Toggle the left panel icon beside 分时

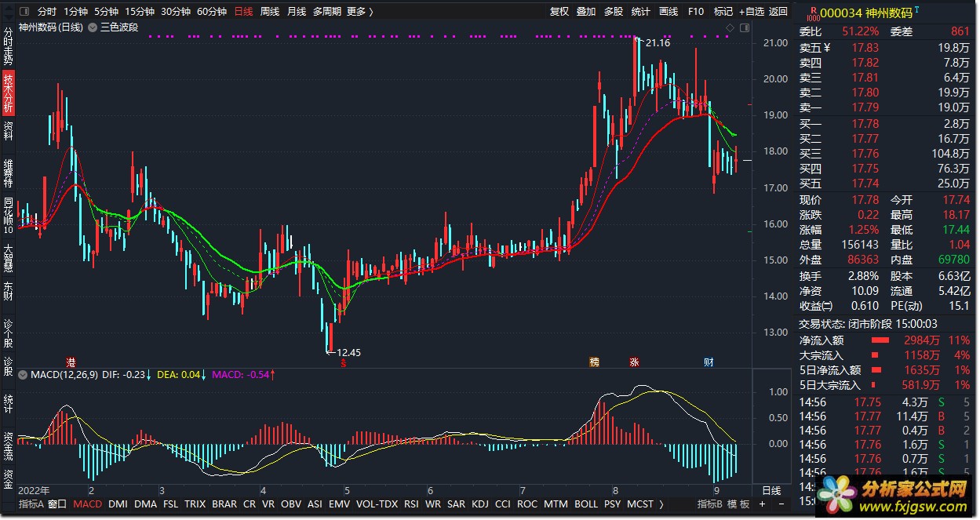point(24,12)
